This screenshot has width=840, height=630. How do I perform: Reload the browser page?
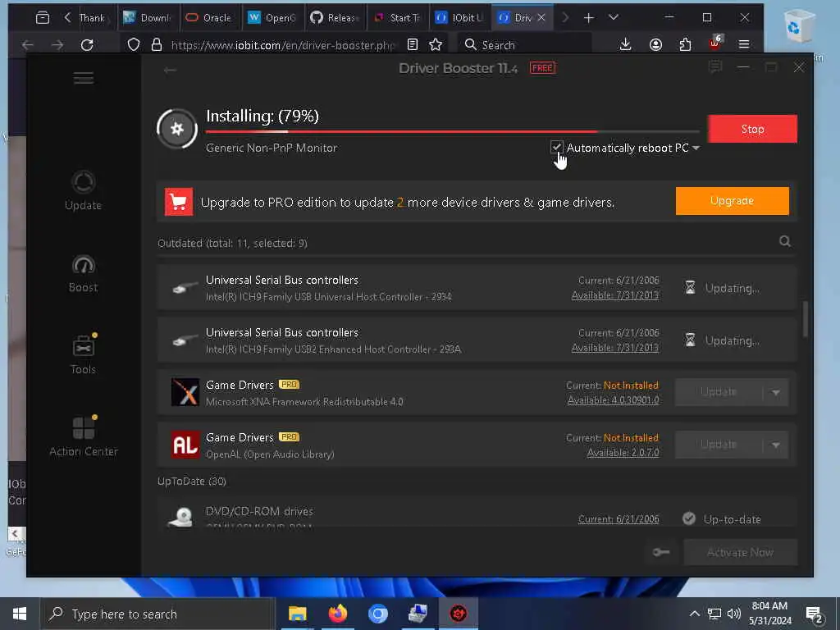[87, 45]
